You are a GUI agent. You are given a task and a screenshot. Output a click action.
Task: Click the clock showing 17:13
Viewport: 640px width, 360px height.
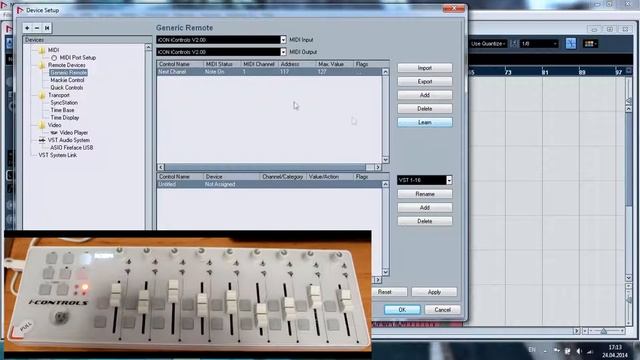click(x=615, y=347)
